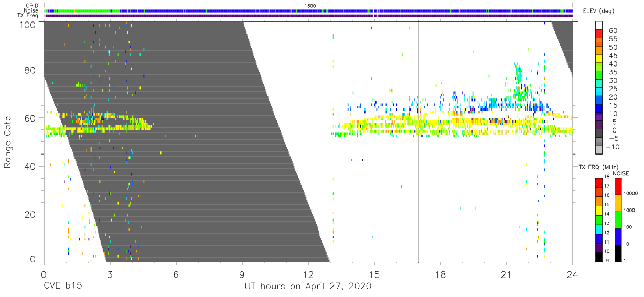The image size is (644, 297).
Task: Pick the orange segment of NOISE legend
Action: (x=618, y=203)
